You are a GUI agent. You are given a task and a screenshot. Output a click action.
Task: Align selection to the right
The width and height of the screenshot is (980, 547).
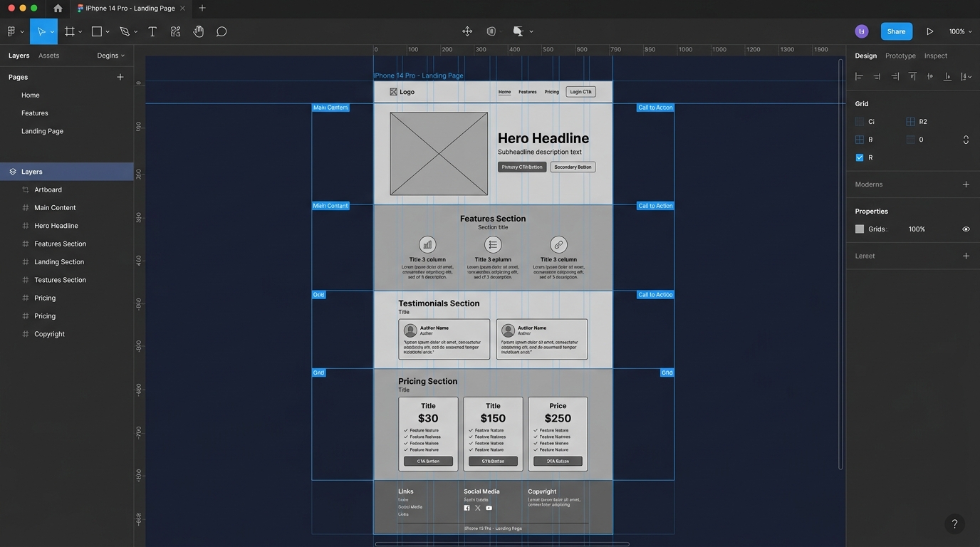895,76
